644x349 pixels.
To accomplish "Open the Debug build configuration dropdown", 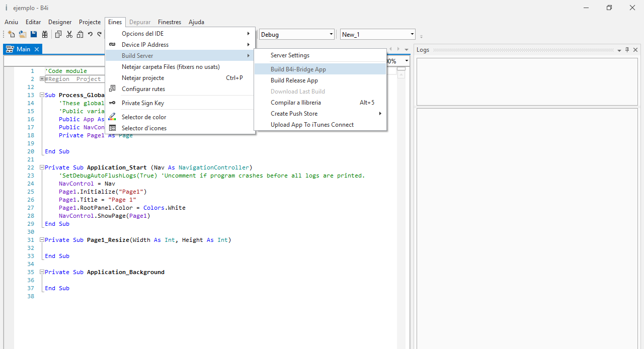I will pyautogui.click(x=331, y=35).
